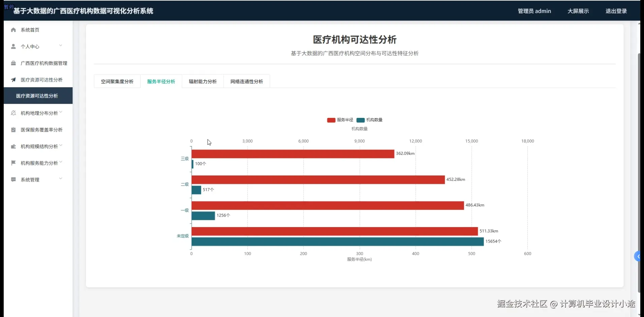Click 大屏展示 in the header
The image size is (644, 317).
point(578,11)
